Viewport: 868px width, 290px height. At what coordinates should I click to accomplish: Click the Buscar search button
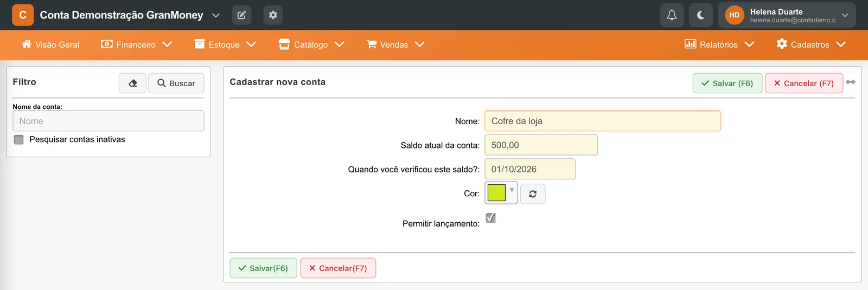pos(176,83)
